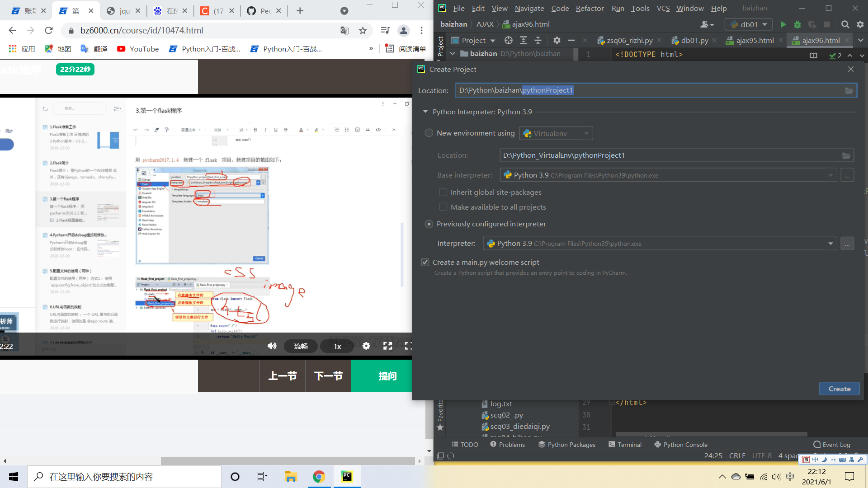Open File Explorer from taskbar

pos(290,477)
